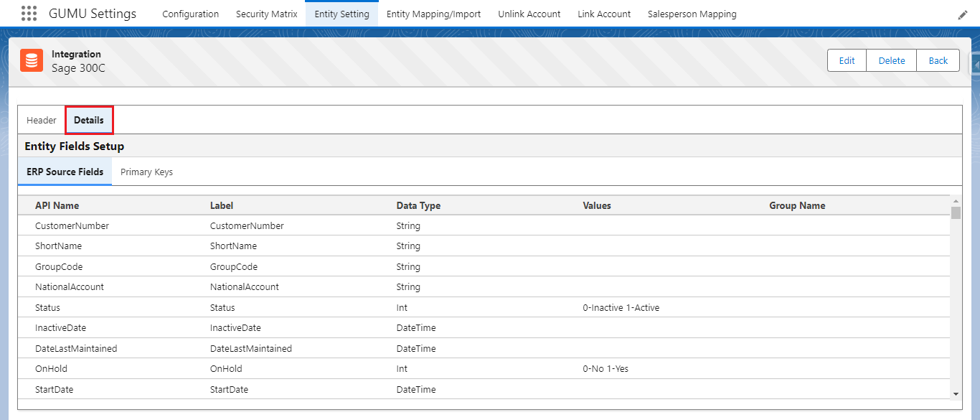
Task: Open the App Launcher grid icon
Action: (x=29, y=14)
